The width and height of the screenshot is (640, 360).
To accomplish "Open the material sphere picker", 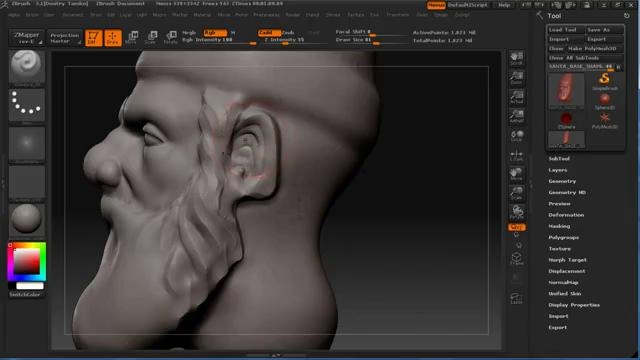I will [27, 220].
